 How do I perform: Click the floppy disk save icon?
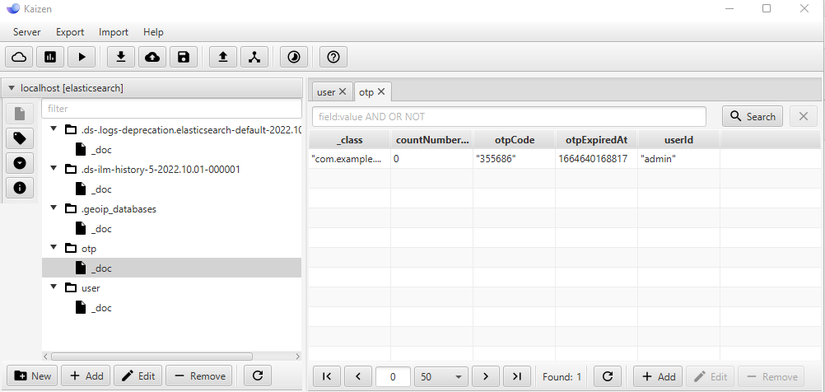click(x=183, y=57)
